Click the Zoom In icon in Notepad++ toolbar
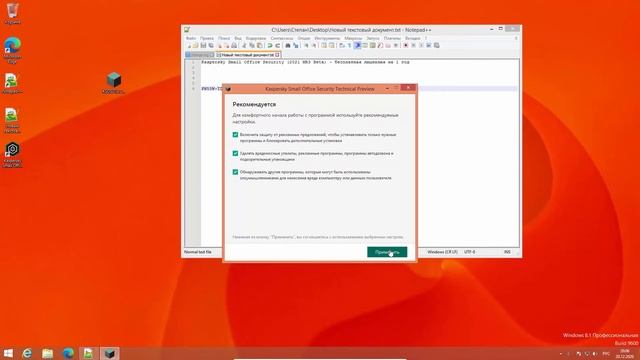Image resolution: width=640 pixels, height=360 pixels. (306, 45)
